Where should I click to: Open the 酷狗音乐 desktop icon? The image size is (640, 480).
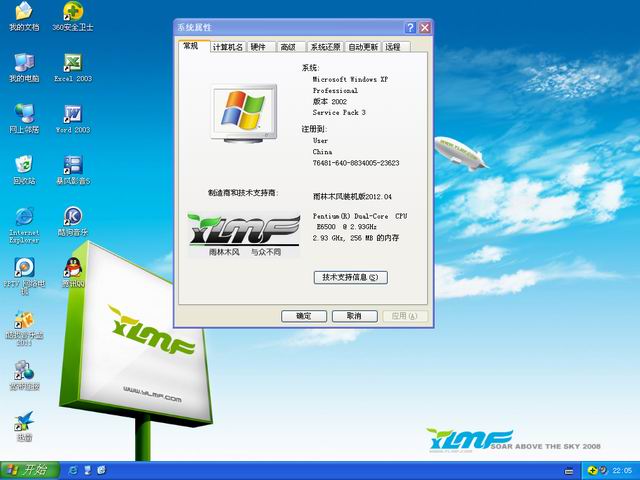pyautogui.click(x=72, y=217)
